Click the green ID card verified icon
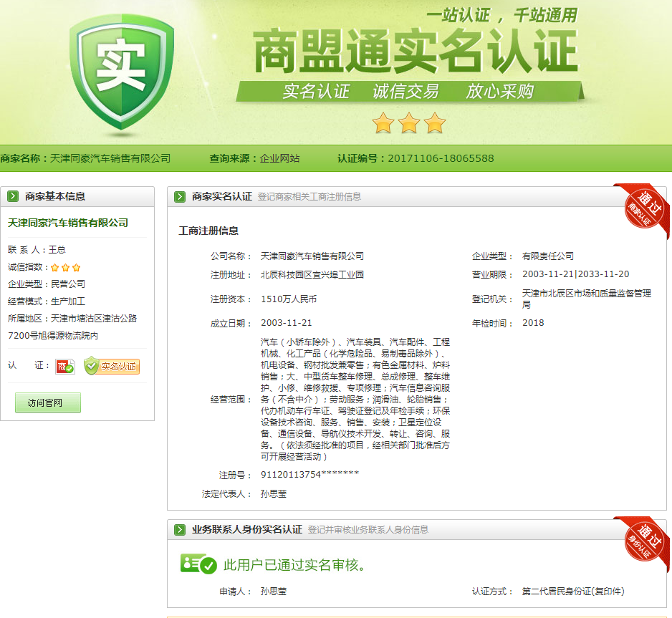This screenshot has height=618, width=672. [x=198, y=564]
